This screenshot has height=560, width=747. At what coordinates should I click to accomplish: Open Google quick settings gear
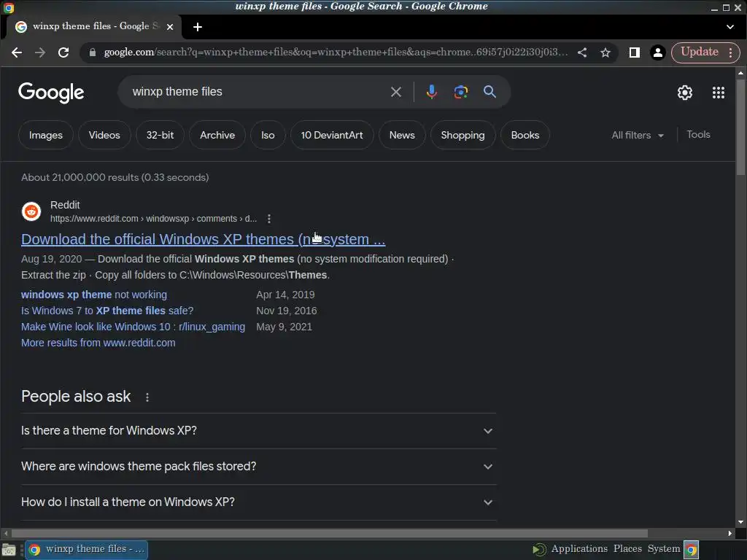(684, 93)
